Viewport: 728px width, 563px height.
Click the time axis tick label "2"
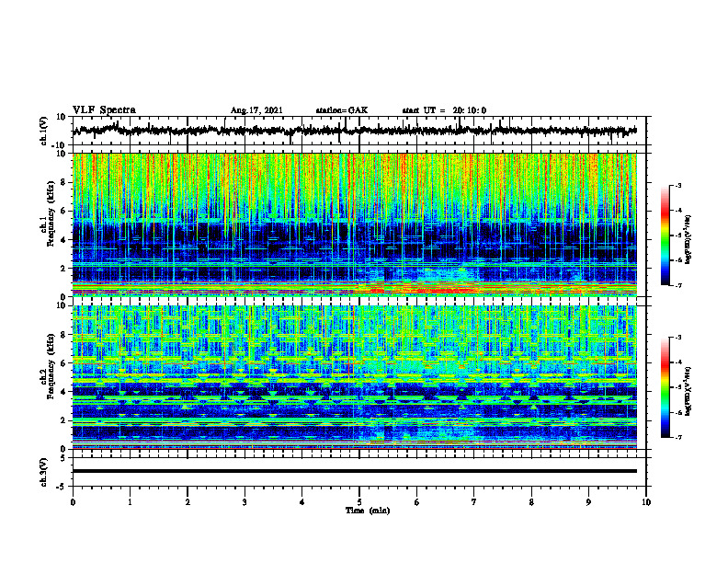[188, 502]
